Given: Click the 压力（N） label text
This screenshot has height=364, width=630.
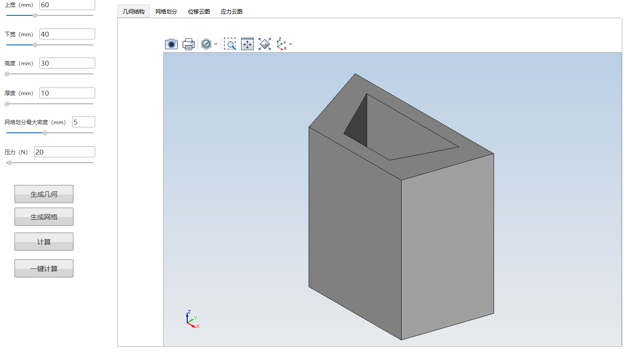Looking at the screenshot, I should pyautogui.click(x=16, y=152).
